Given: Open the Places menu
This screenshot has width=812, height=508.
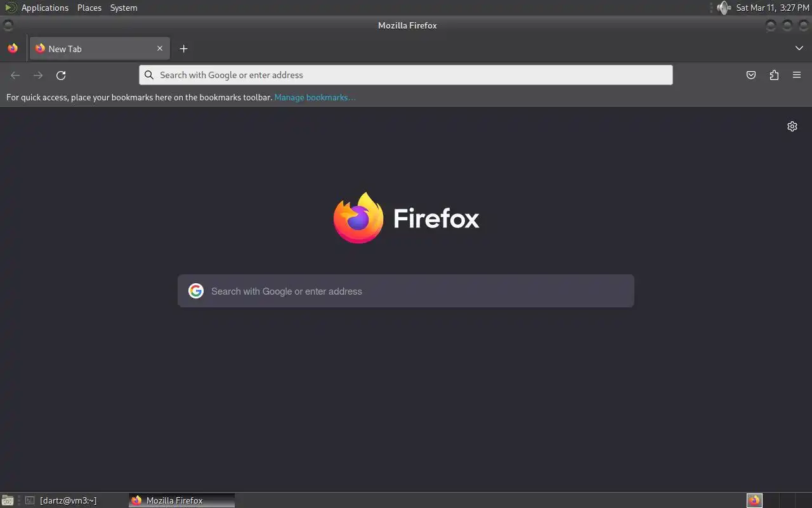Looking at the screenshot, I should pos(89,8).
